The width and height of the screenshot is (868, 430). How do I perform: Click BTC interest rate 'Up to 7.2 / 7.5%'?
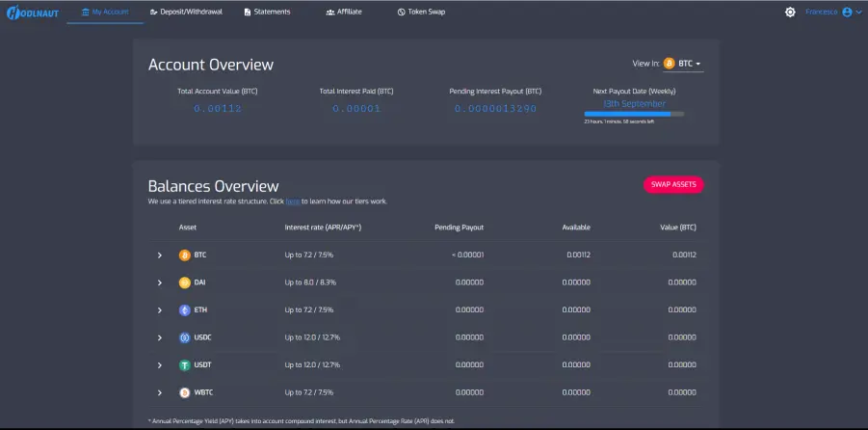[x=309, y=255]
